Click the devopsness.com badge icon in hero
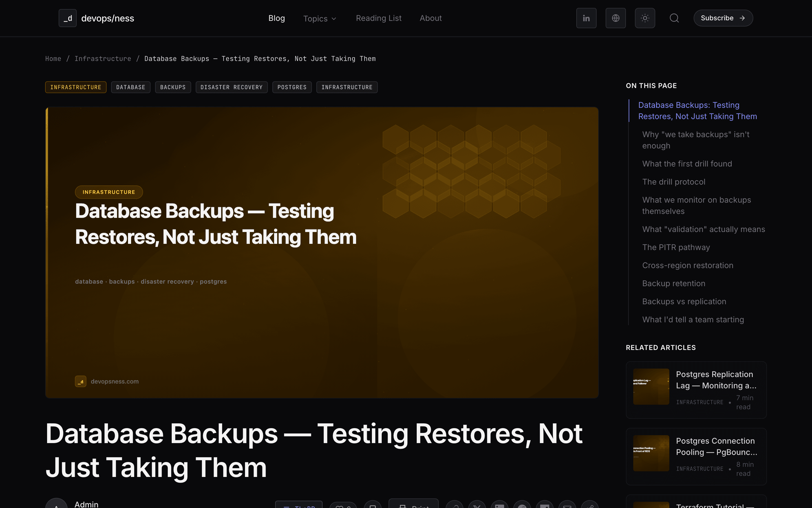The height and width of the screenshot is (508, 812). click(81, 381)
